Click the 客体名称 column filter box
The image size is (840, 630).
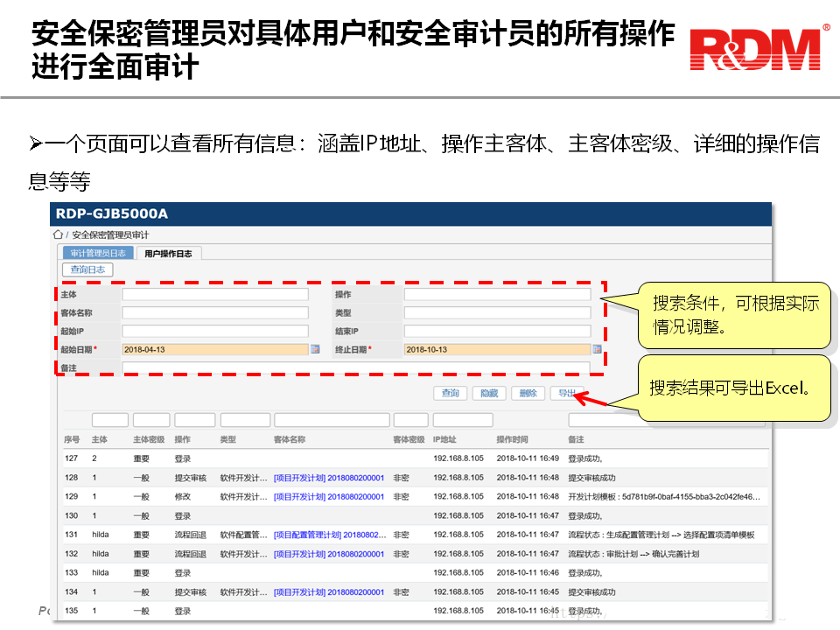(332, 419)
